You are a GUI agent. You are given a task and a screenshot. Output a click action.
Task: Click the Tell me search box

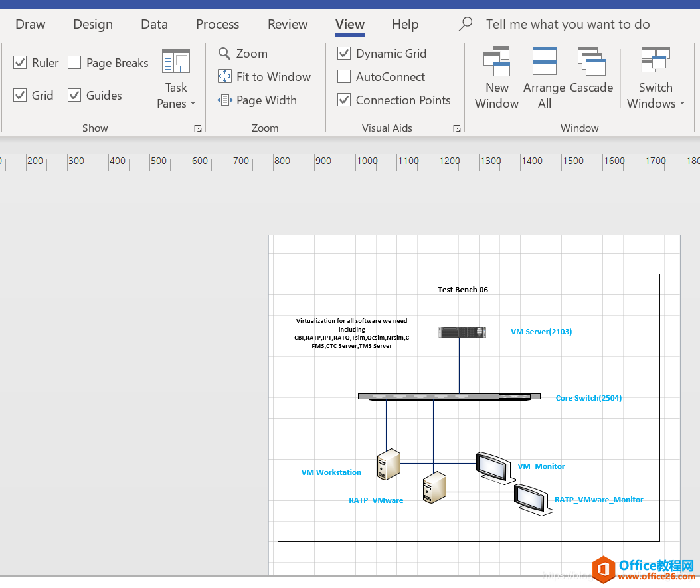tap(568, 25)
